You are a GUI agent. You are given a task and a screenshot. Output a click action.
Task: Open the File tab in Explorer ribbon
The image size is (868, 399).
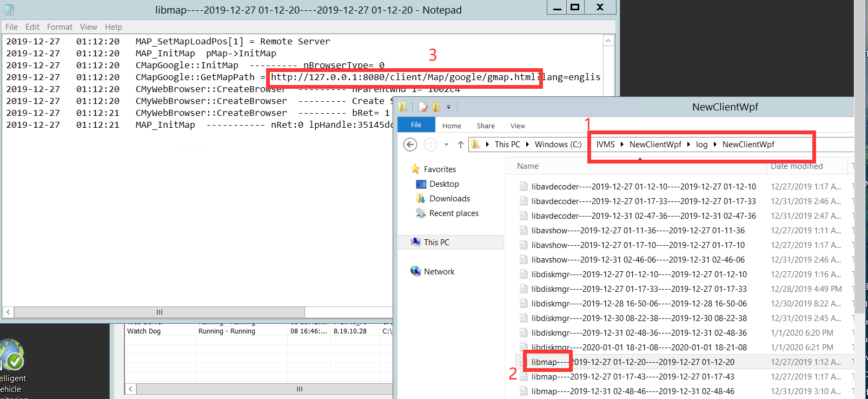click(416, 125)
